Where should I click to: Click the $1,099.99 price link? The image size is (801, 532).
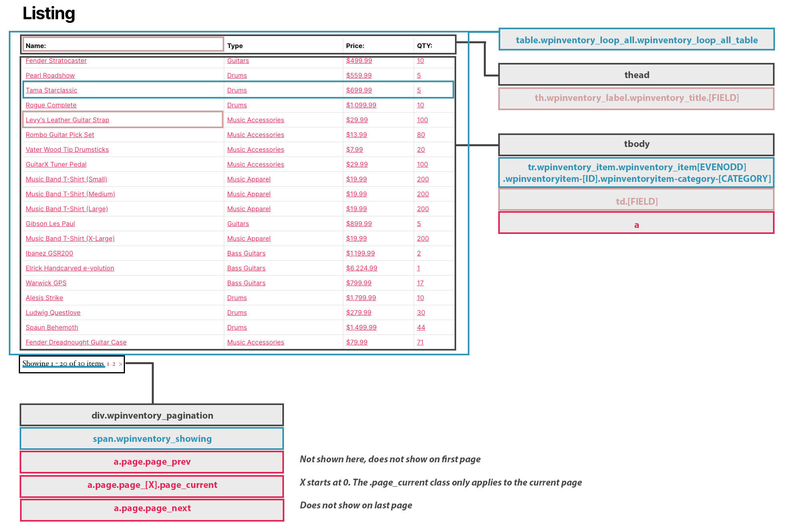[x=361, y=105]
